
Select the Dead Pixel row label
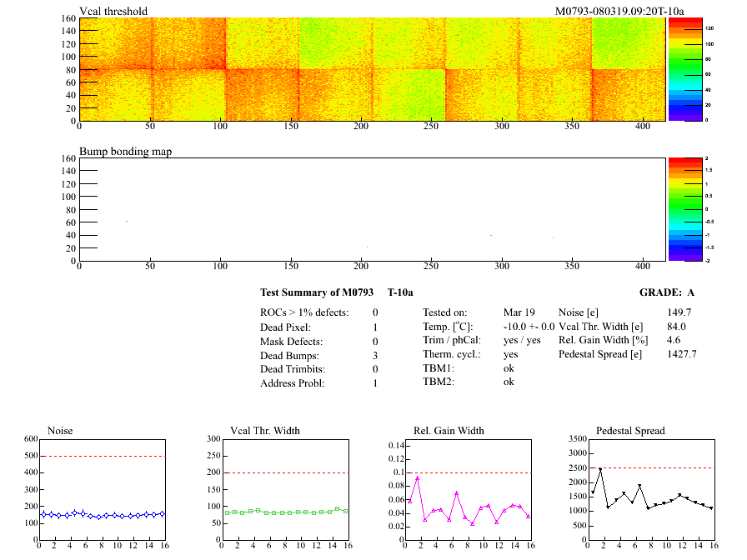(285, 327)
